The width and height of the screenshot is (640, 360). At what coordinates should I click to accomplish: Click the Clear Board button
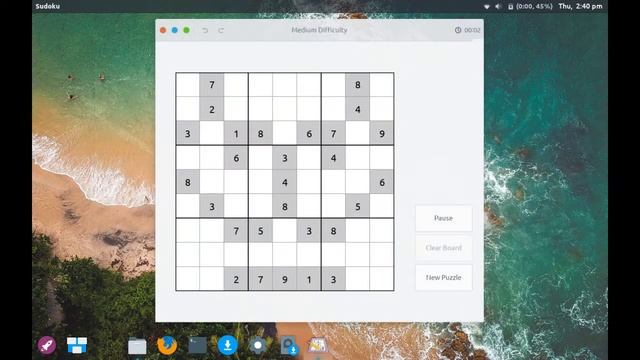click(444, 248)
